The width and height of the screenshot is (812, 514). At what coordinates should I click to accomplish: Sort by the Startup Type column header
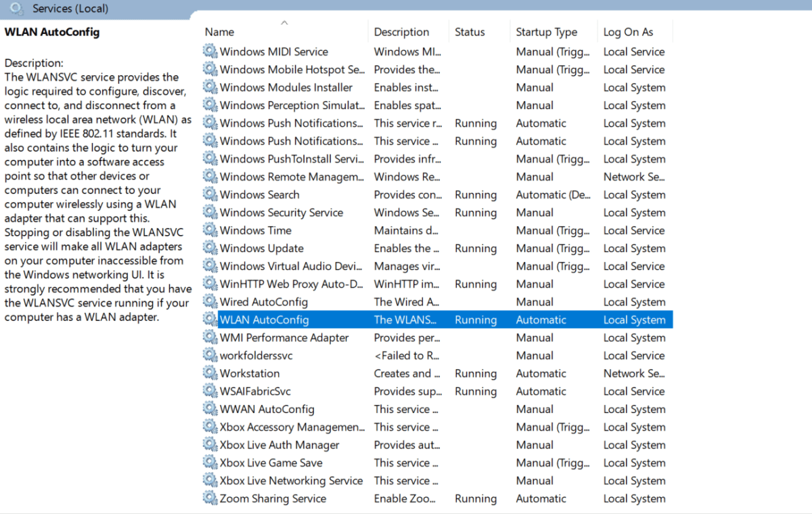[x=546, y=32]
